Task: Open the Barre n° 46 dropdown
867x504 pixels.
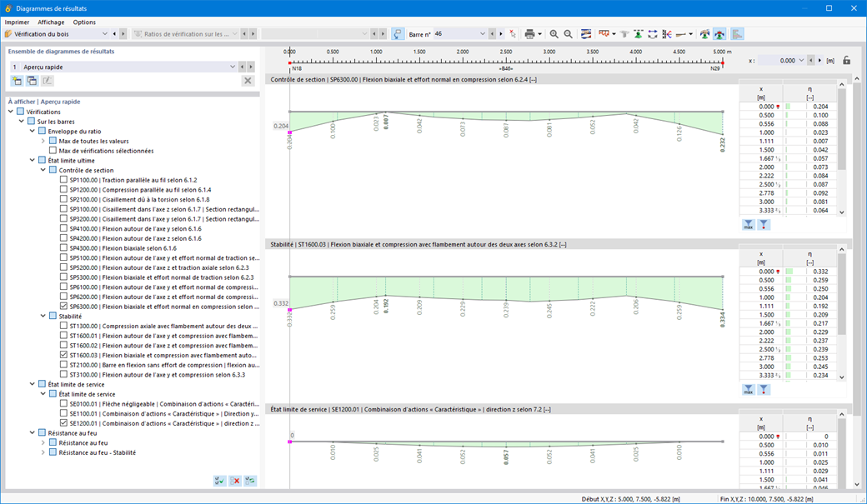Action: tap(482, 33)
